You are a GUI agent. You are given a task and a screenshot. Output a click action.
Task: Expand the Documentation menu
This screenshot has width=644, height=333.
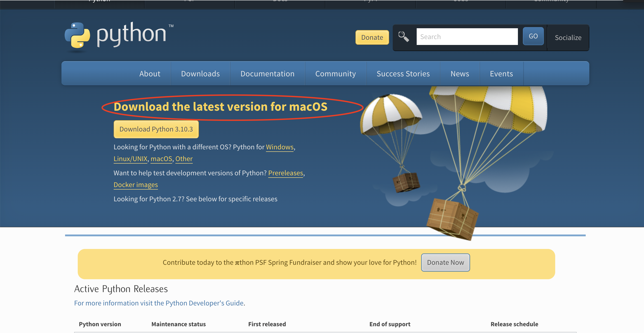pyautogui.click(x=267, y=74)
